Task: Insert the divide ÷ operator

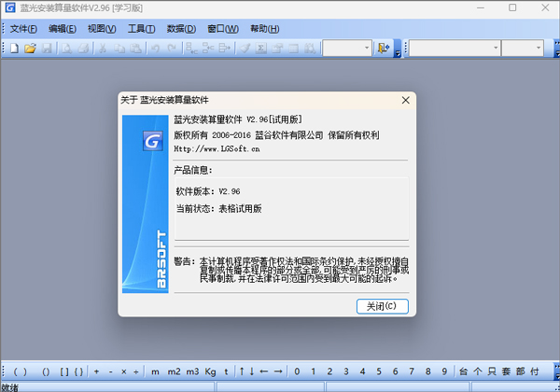Action: click(x=136, y=371)
